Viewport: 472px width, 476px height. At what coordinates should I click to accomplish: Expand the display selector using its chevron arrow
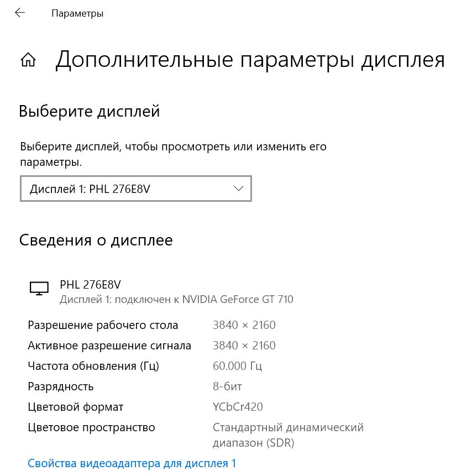tap(239, 189)
